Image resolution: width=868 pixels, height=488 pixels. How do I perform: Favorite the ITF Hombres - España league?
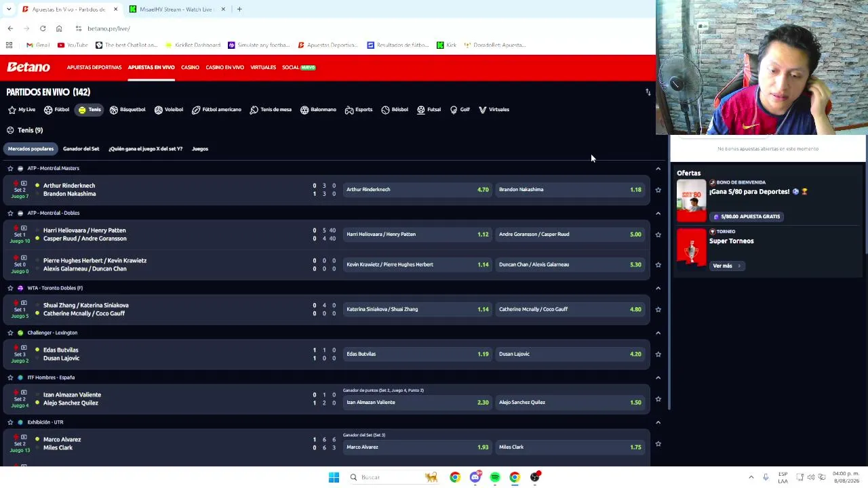click(x=10, y=378)
